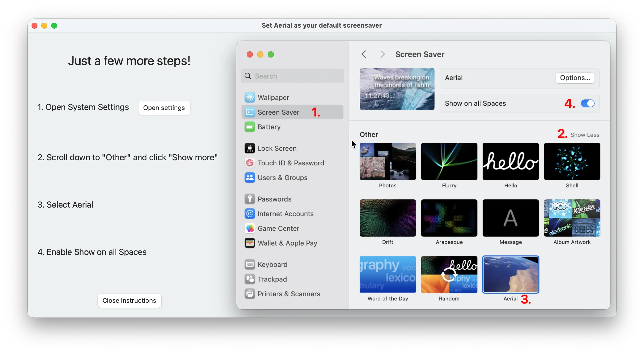Click the Trackpad icon in sidebar
Viewport: 644px width, 354px height.
(250, 279)
